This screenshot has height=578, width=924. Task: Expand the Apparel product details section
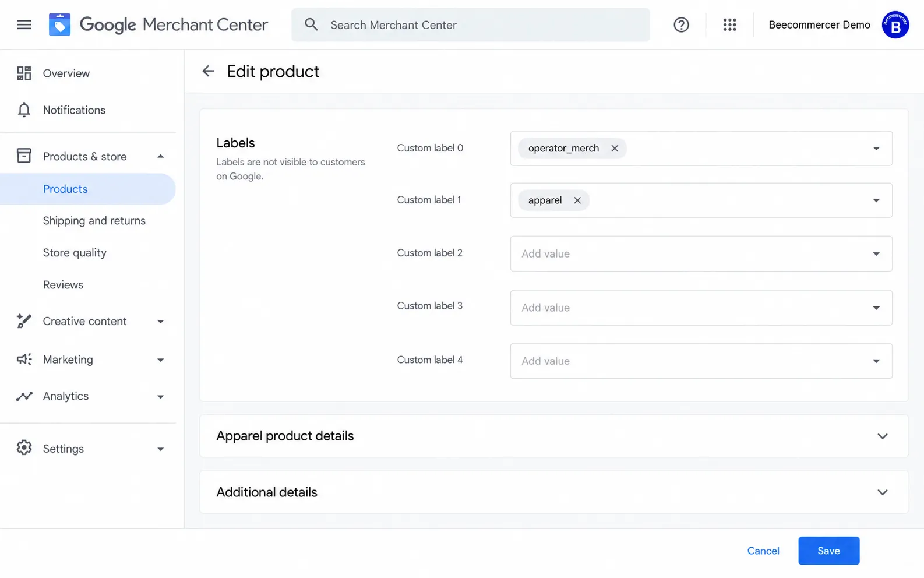click(x=883, y=436)
